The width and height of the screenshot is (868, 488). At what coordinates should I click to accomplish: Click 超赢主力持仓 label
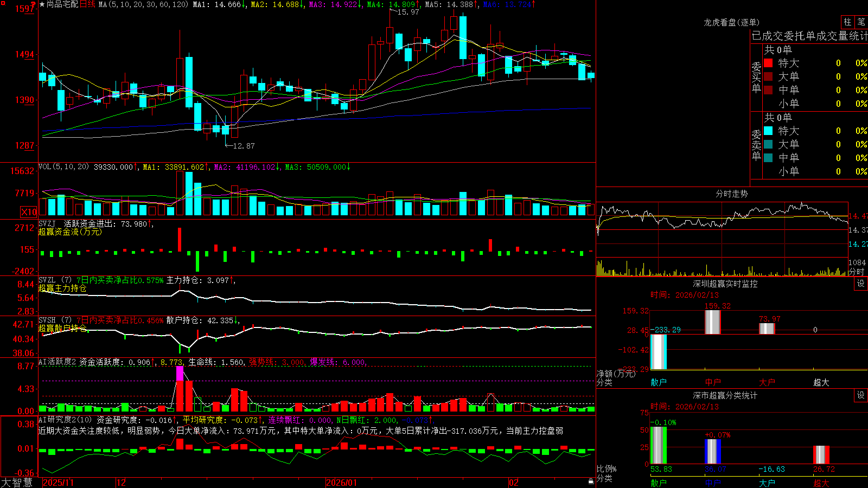62,288
